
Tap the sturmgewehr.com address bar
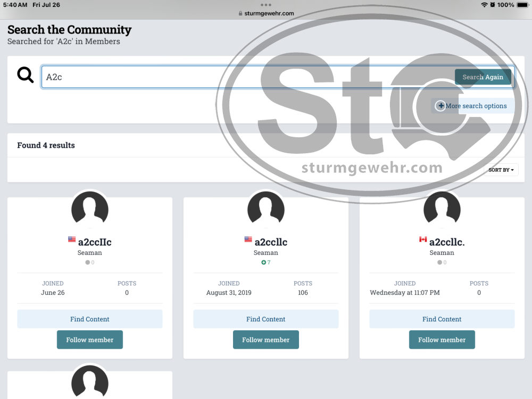[266, 13]
